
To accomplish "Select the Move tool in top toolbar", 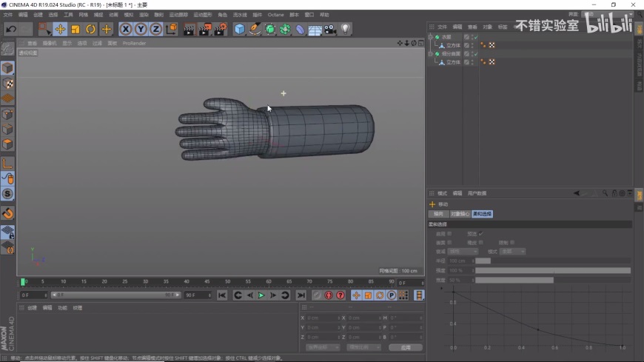I will click(60, 29).
